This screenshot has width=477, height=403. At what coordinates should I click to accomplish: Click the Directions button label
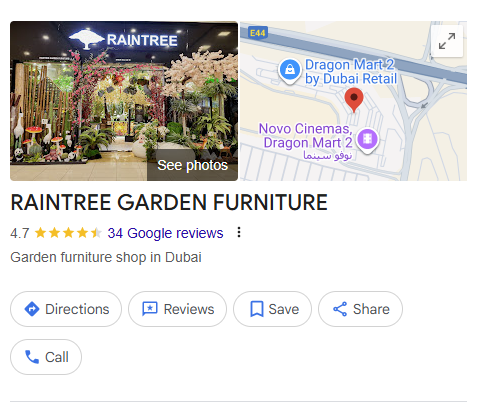point(77,309)
